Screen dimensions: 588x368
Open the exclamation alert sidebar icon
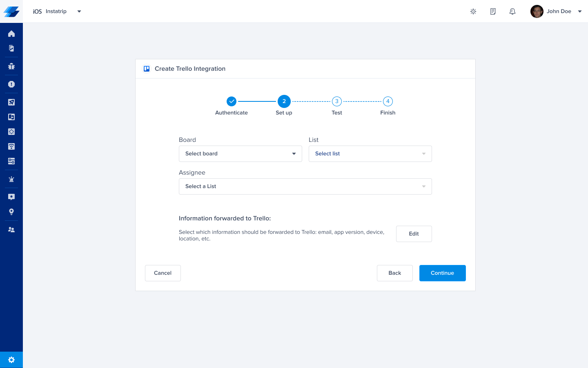[x=11, y=84]
